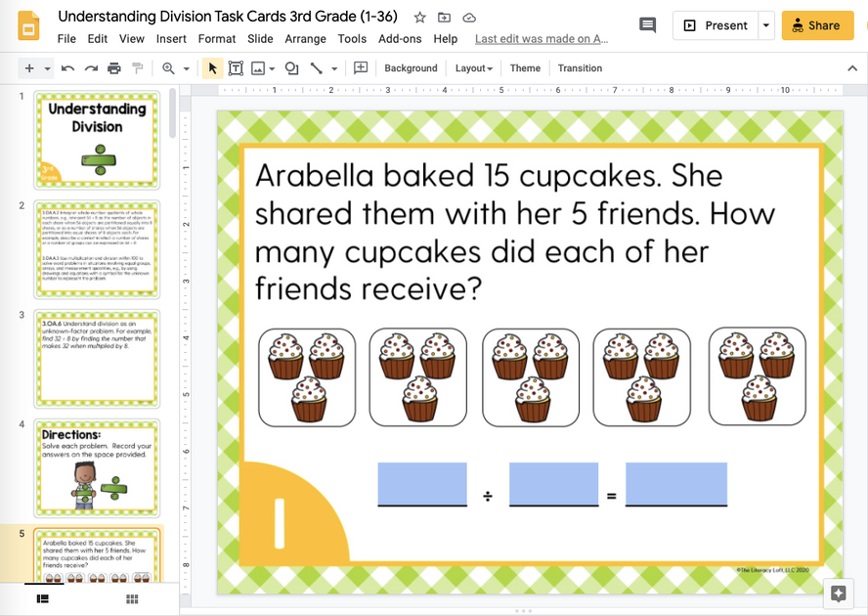This screenshot has height=616, width=868.
Task: Select the Undo icon in the toolbar
Action: pos(65,68)
